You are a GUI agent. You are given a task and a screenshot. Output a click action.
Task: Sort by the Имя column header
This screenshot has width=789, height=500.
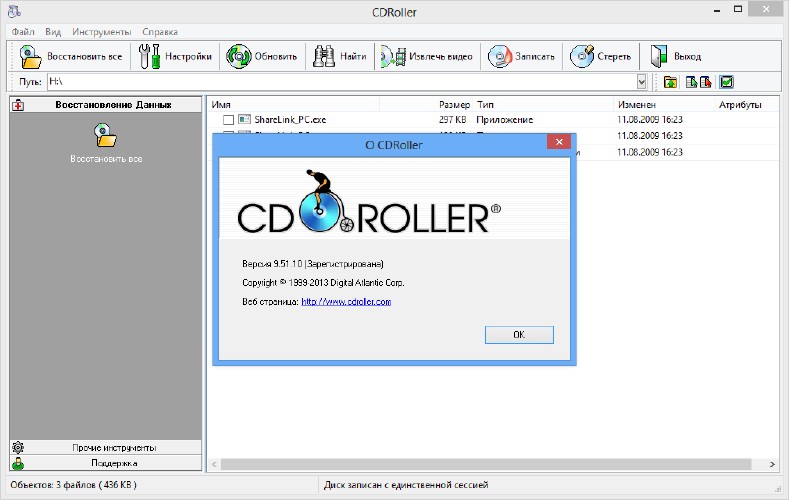click(x=293, y=105)
